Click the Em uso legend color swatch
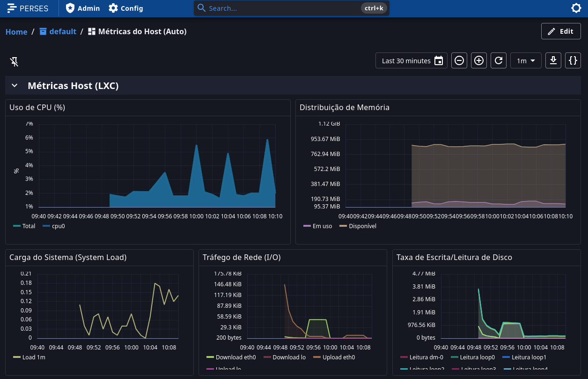The height and width of the screenshot is (379, 588). [x=307, y=226]
